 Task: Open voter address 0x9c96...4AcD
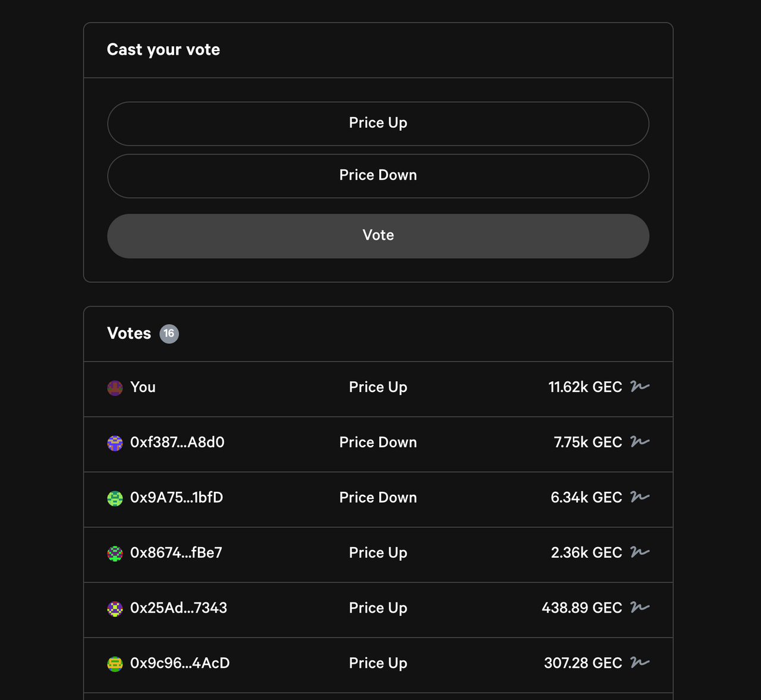[x=180, y=663]
